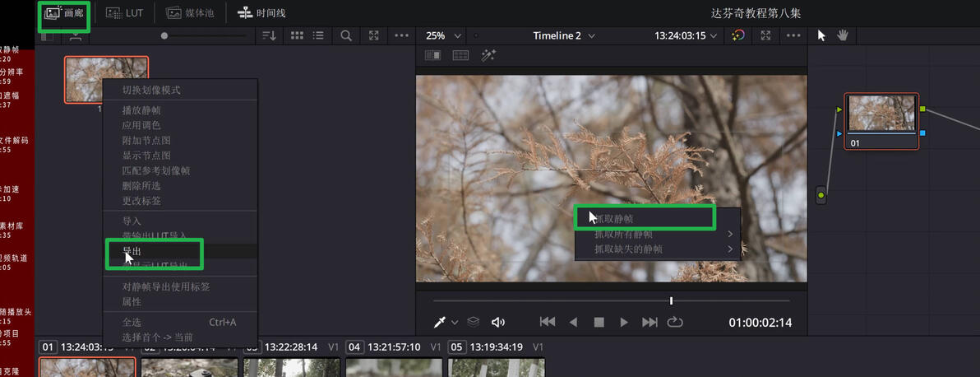Viewport: 980px width, 377px height.
Task: Select the qualifier eyedropper picker tool
Action: coord(440,322)
